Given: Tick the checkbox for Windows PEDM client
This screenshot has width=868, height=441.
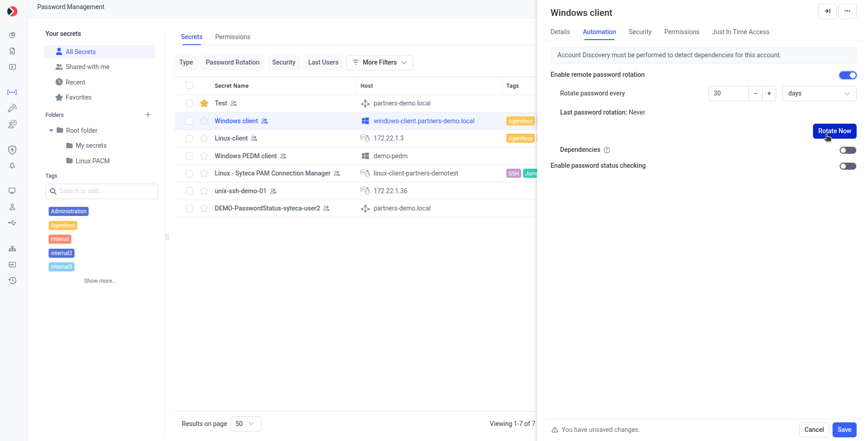Looking at the screenshot, I should 190,156.
